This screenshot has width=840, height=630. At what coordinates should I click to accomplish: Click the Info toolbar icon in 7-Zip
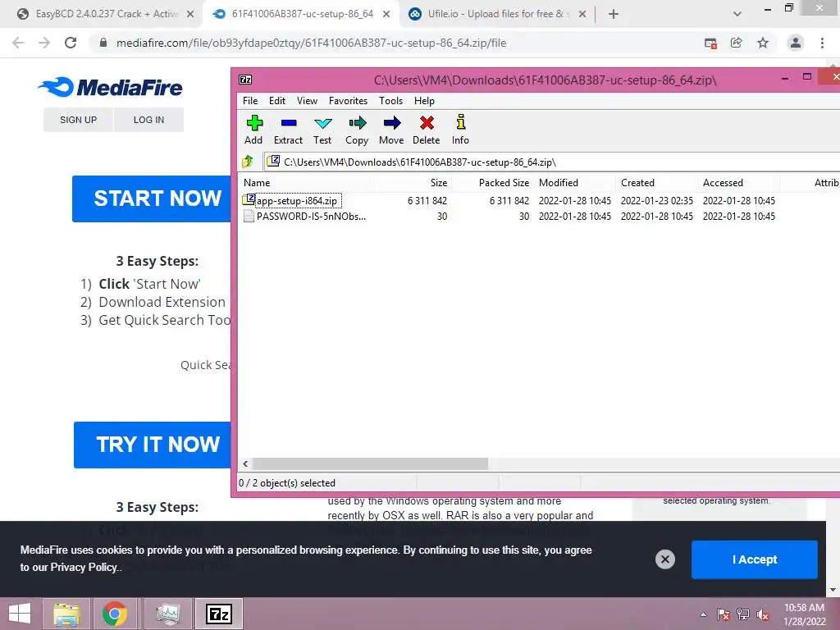pos(460,122)
